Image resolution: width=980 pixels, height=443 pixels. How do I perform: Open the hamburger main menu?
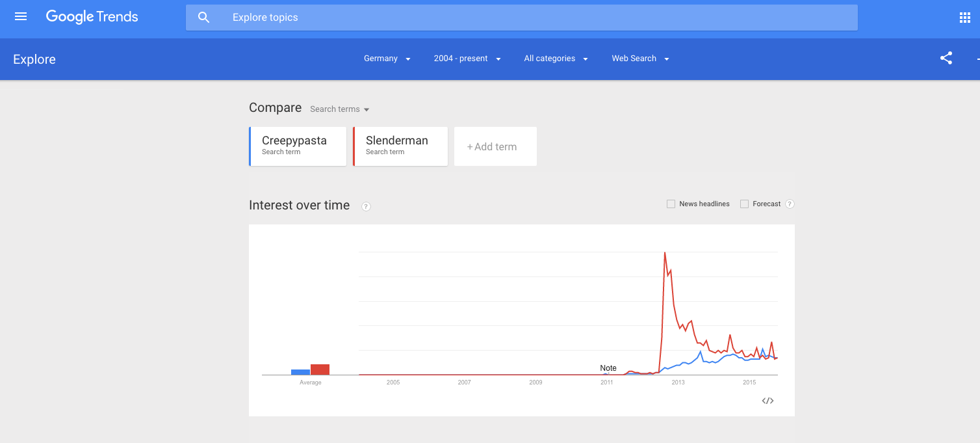tap(21, 17)
